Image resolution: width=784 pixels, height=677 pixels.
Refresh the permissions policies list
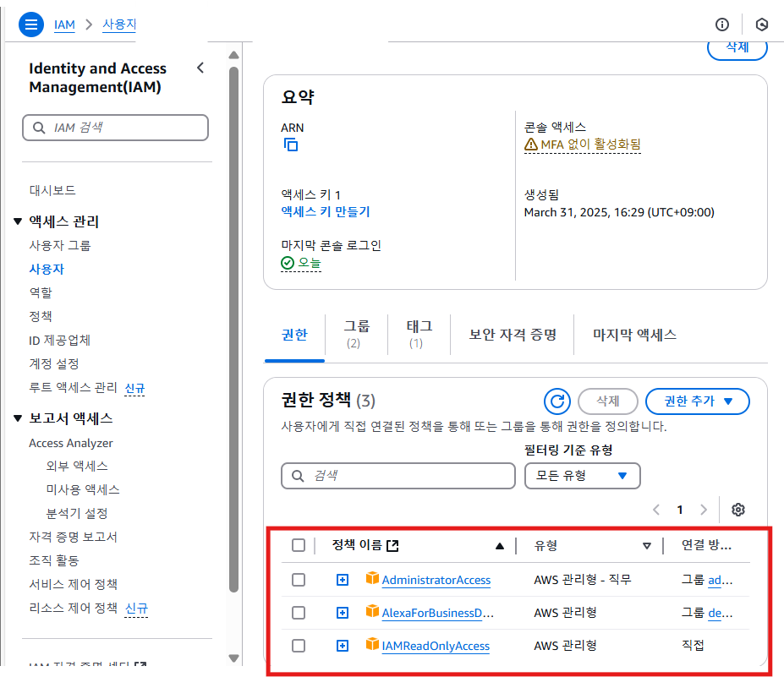557,401
